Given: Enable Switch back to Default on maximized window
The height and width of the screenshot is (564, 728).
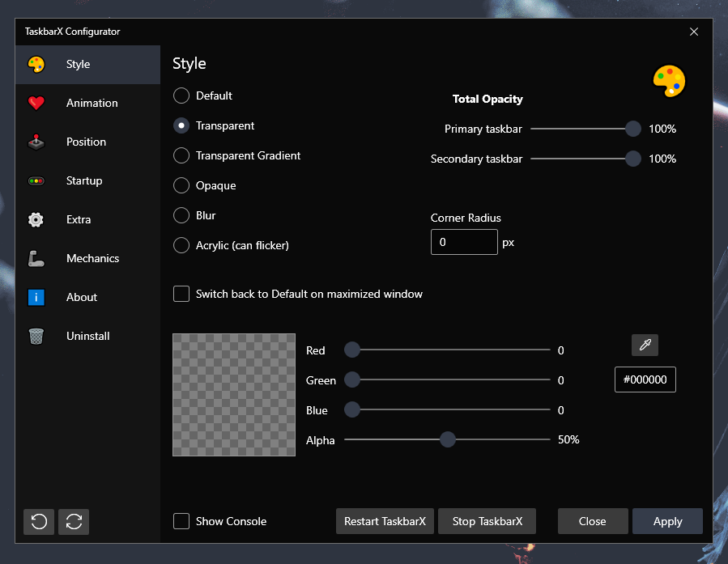Looking at the screenshot, I should (x=181, y=294).
